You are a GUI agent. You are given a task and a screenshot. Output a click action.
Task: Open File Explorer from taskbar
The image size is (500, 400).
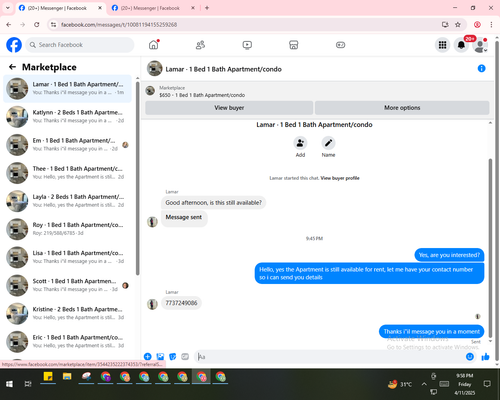(x=67, y=377)
